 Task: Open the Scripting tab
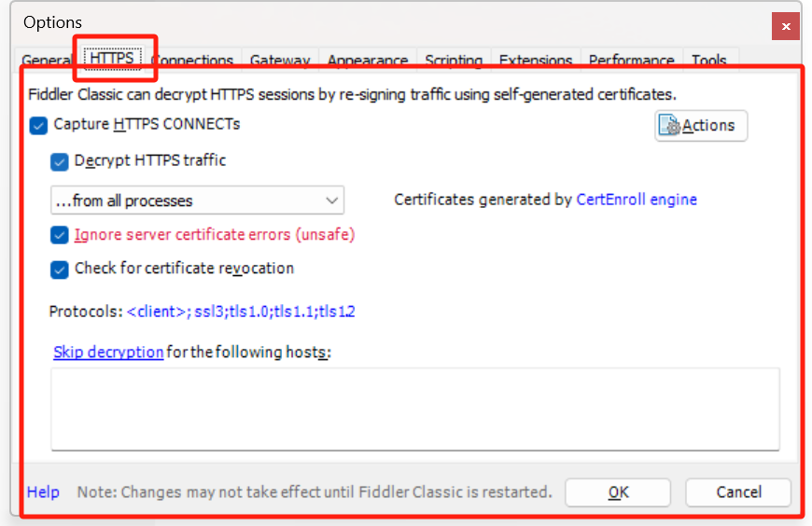point(454,60)
